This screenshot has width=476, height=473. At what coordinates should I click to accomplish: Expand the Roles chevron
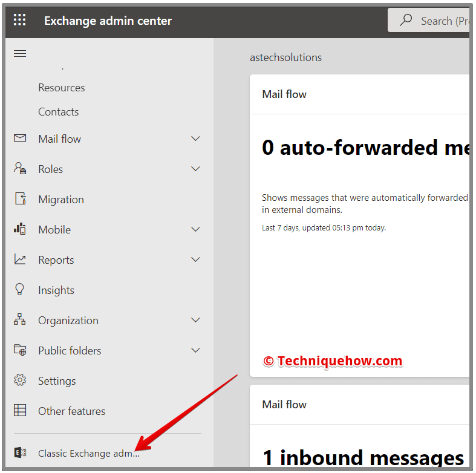(195, 169)
